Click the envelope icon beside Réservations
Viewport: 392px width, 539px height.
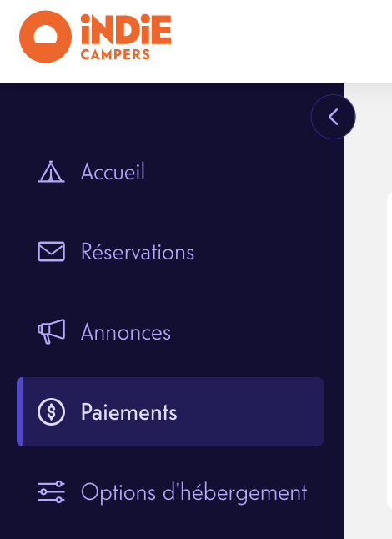point(51,252)
